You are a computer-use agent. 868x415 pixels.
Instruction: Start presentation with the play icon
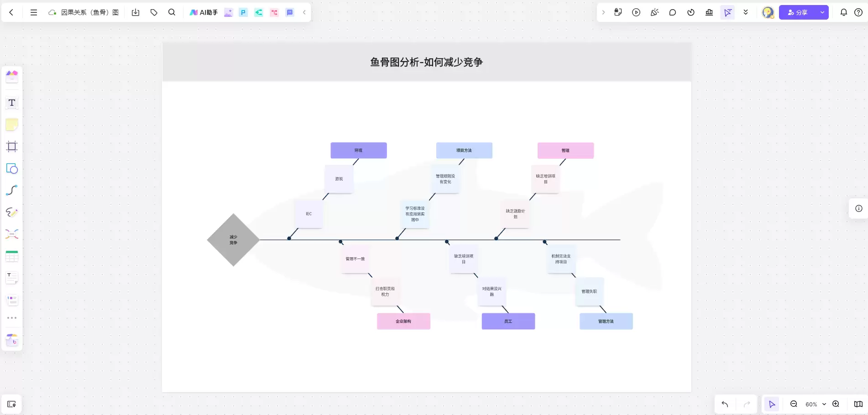[636, 12]
